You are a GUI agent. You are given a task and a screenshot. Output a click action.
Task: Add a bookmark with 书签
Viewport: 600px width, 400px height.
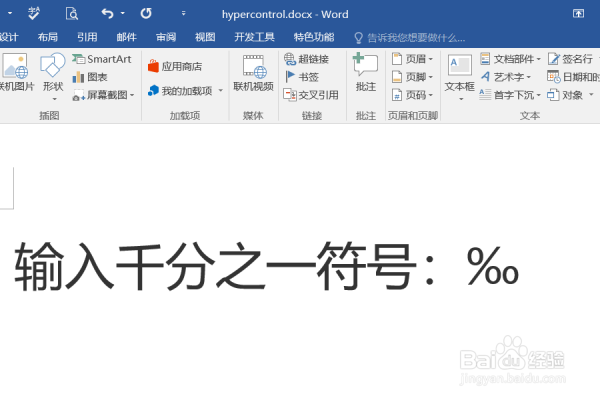[302, 77]
